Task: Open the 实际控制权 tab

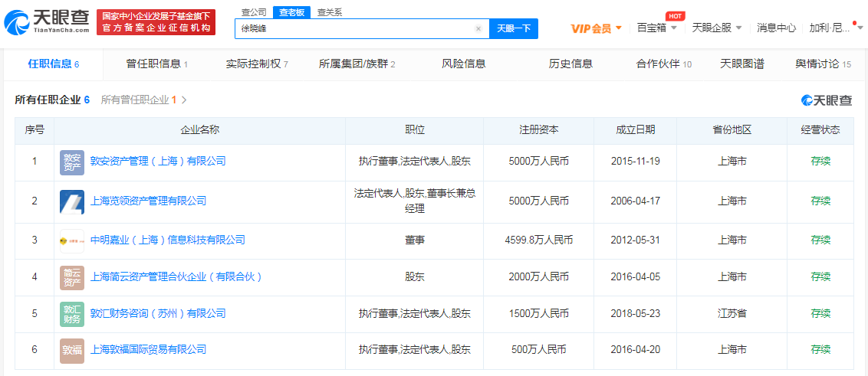Action: click(x=257, y=64)
